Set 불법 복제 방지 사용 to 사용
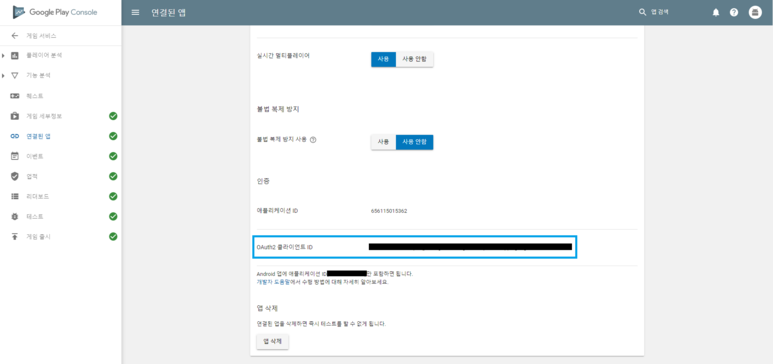 384,142
